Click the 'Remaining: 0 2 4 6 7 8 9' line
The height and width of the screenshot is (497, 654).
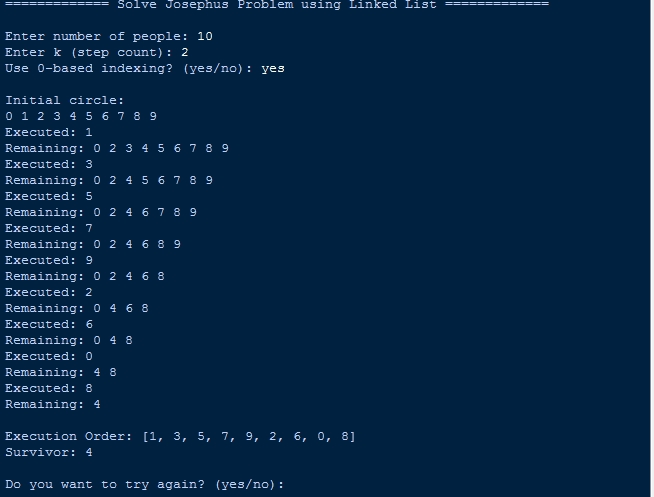[x=101, y=212]
